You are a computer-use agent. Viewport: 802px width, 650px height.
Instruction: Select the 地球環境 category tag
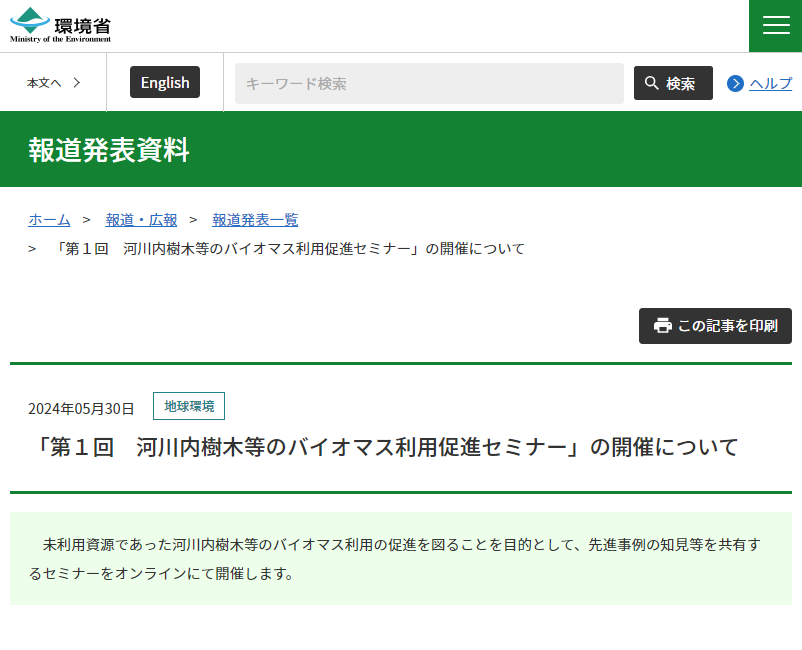tap(189, 406)
